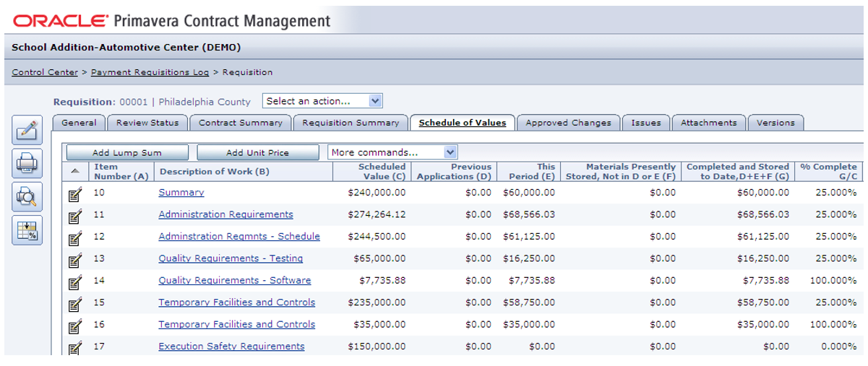Click the Print icon in left sidebar

pyautogui.click(x=27, y=164)
